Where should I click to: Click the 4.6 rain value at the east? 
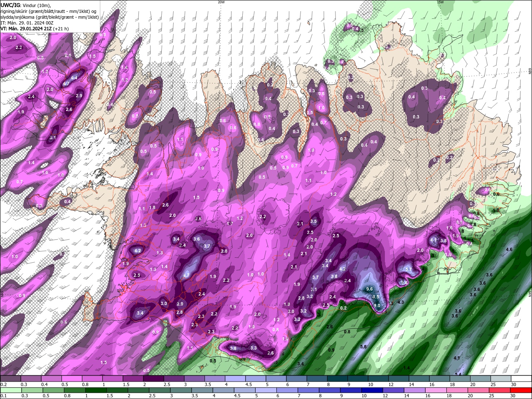click(x=509, y=249)
